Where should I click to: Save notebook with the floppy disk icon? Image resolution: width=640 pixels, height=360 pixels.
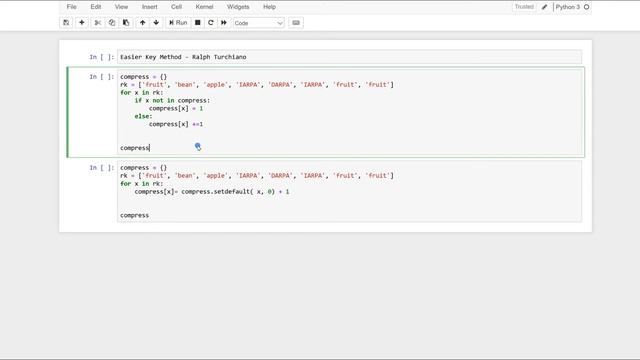[66, 23]
